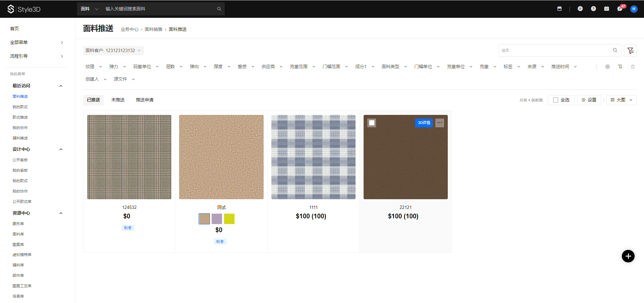Click the 秋冬 tag under 124532
Viewport: 644px width, 303px height.
click(x=128, y=228)
